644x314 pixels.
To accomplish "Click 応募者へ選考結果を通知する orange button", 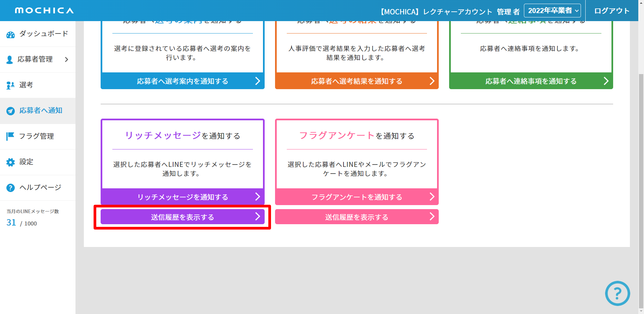I will [357, 81].
